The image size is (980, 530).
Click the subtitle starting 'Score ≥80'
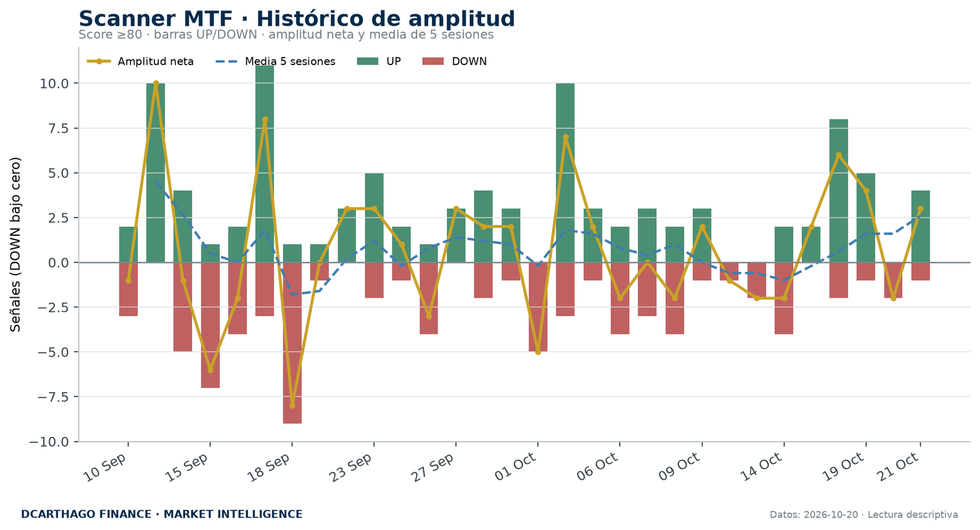pos(286,35)
